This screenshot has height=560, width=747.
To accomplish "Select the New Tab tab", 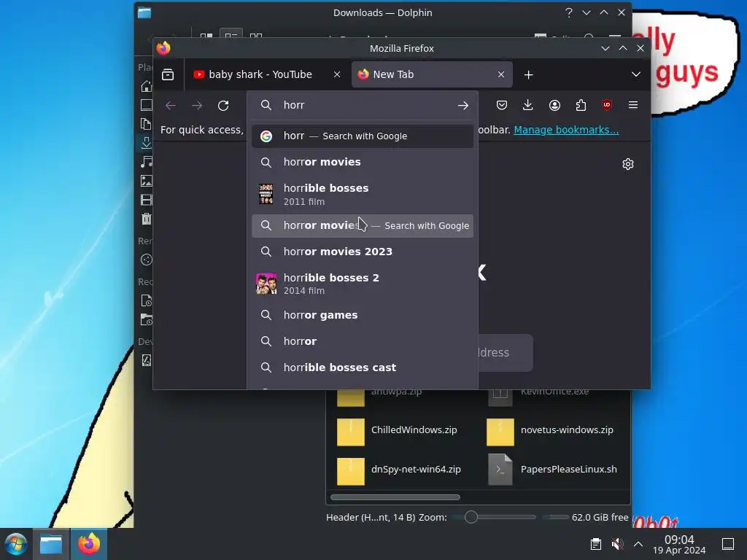I will pyautogui.click(x=432, y=75).
